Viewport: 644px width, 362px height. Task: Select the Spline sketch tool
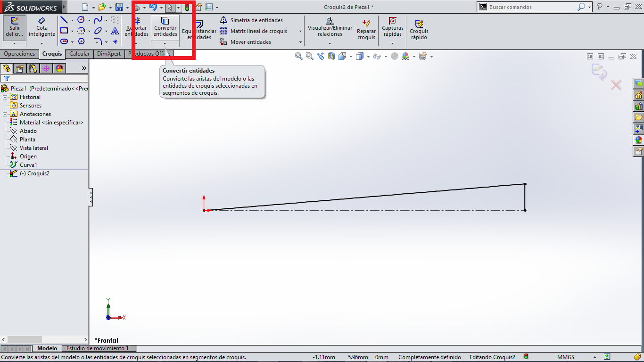pos(98,20)
